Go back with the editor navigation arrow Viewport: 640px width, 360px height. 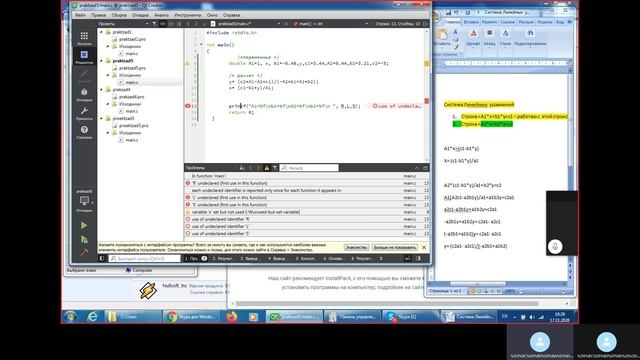[x=189, y=24]
